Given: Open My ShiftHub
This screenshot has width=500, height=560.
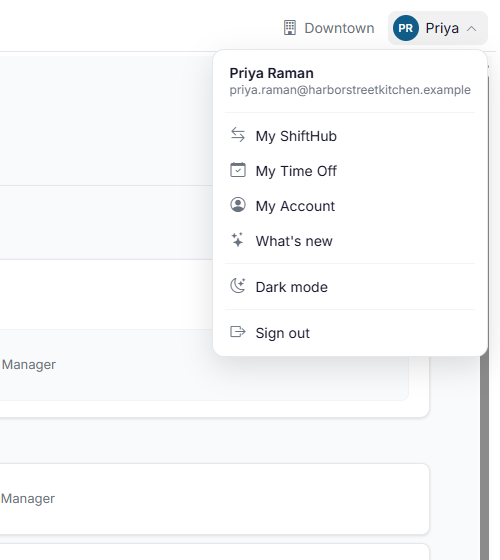Looking at the screenshot, I should pos(350,136).
